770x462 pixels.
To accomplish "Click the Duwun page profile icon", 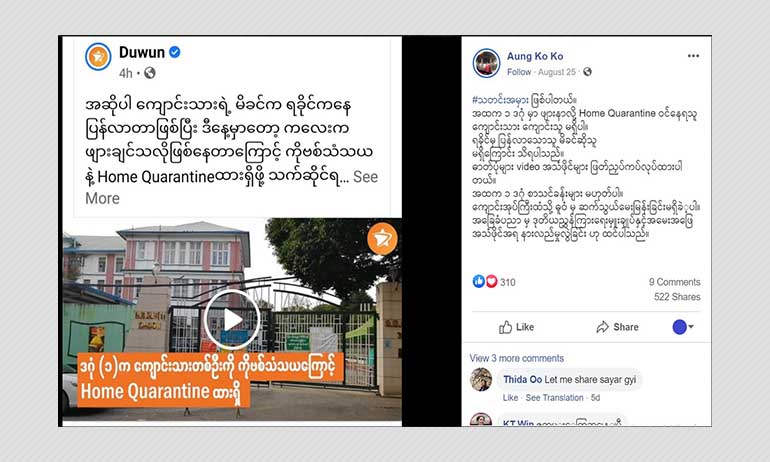I will (98, 57).
